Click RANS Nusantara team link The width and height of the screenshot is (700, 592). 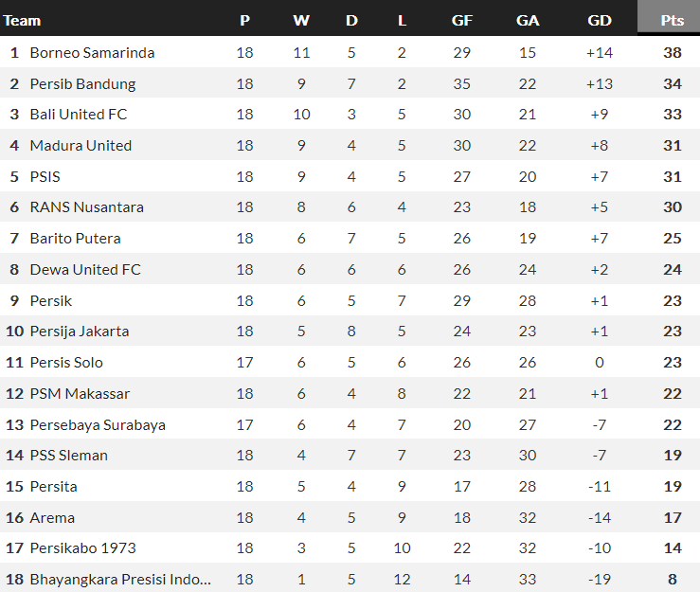[87, 207]
